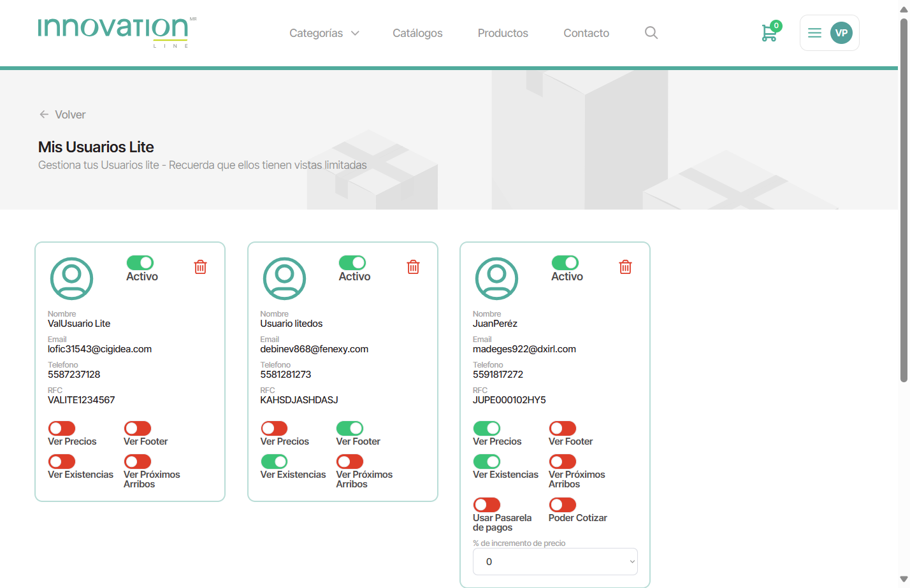The image size is (910, 588).
Task: Enable the Poder Cotizar toggle
Action: point(563,505)
